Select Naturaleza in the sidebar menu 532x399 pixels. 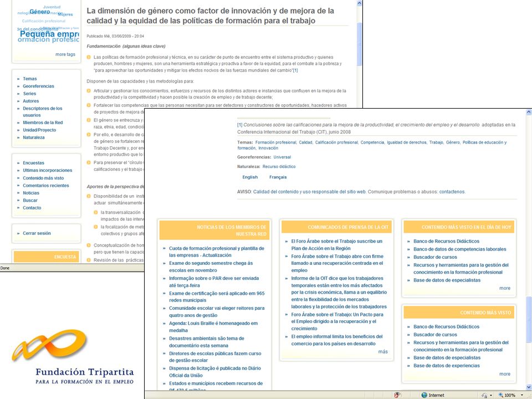click(x=34, y=137)
